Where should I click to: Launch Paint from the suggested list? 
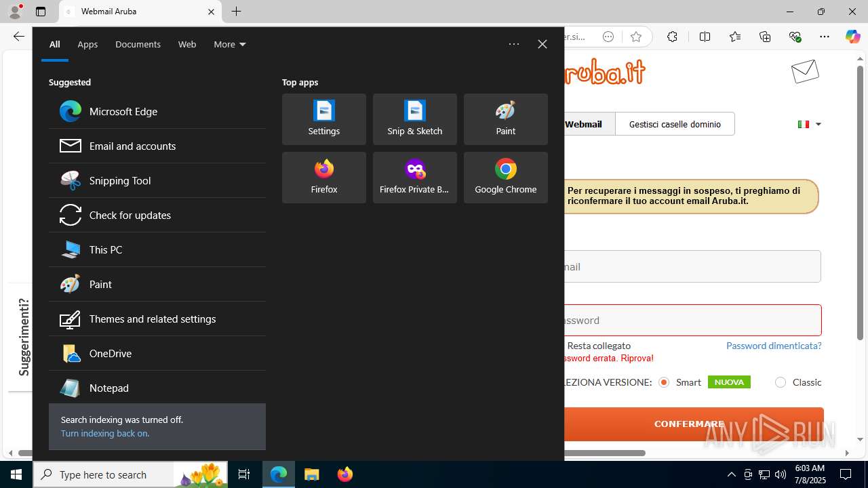157,284
